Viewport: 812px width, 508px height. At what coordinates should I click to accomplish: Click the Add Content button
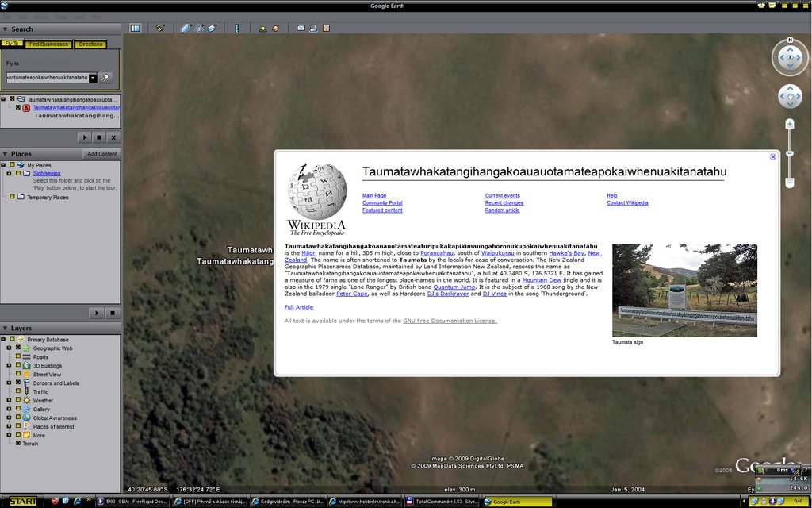point(101,154)
